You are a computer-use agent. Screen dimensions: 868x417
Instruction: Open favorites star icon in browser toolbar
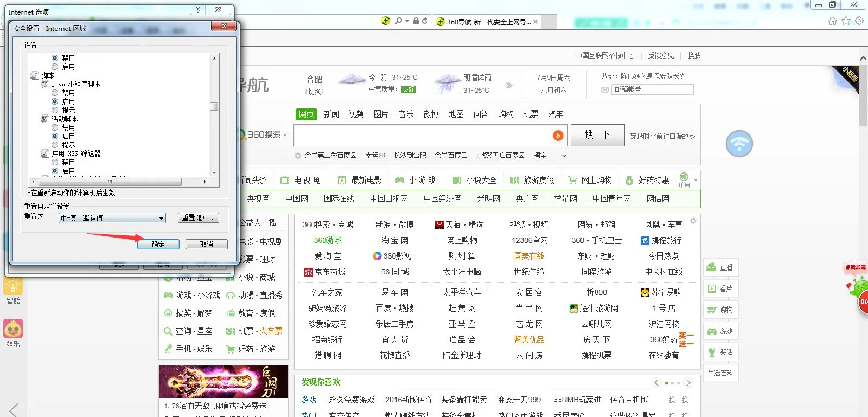pos(846,21)
